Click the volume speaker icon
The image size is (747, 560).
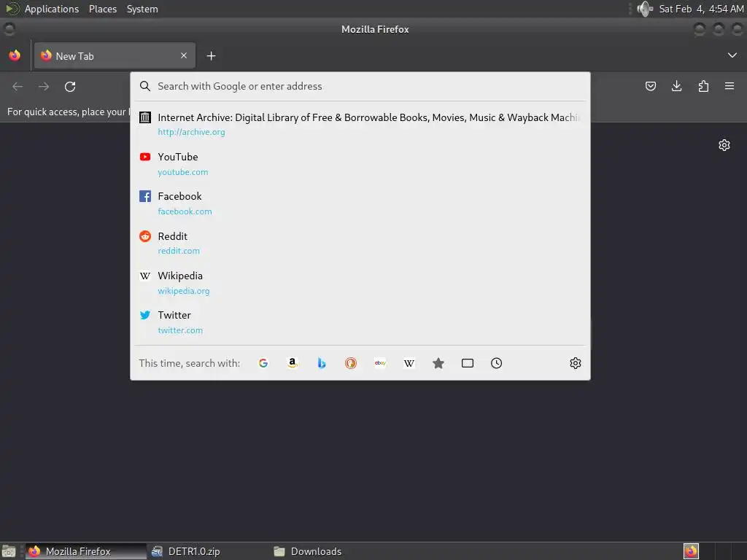click(x=645, y=9)
